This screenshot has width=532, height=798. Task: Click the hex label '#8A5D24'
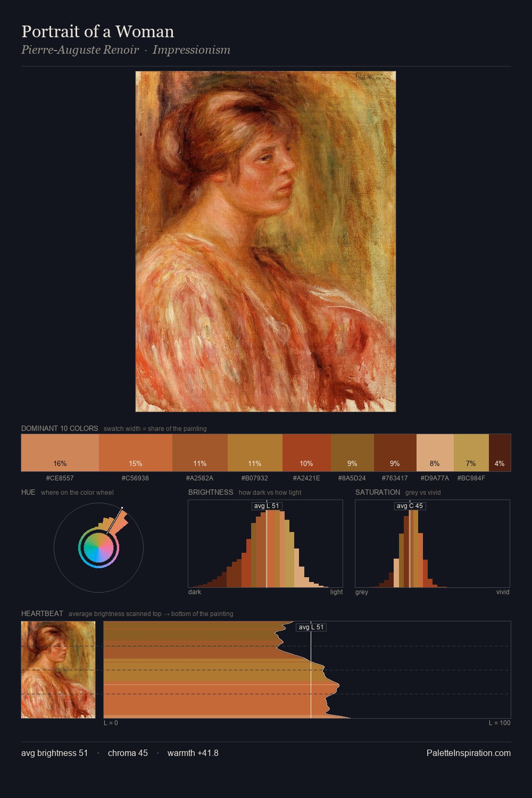pyautogui.click(x=352, y=478)
